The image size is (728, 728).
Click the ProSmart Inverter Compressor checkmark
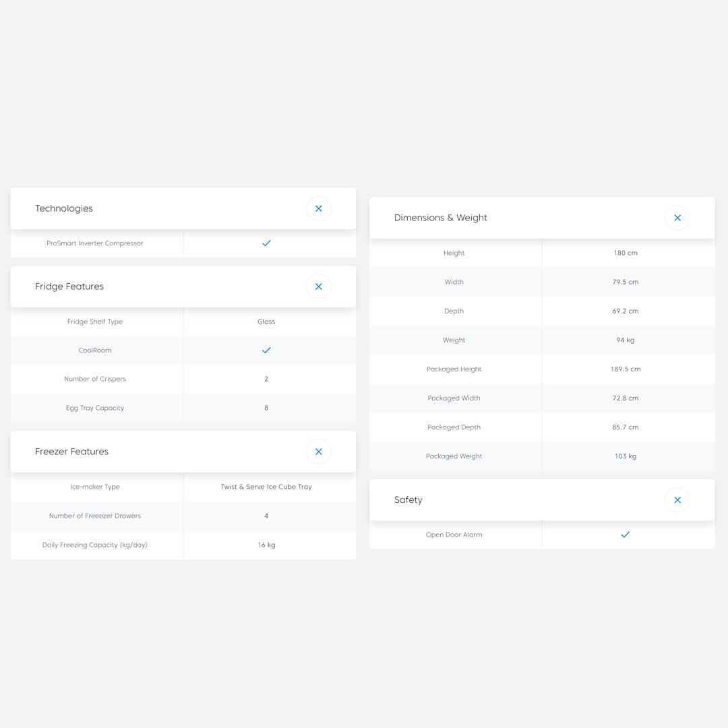coord(266,243)
